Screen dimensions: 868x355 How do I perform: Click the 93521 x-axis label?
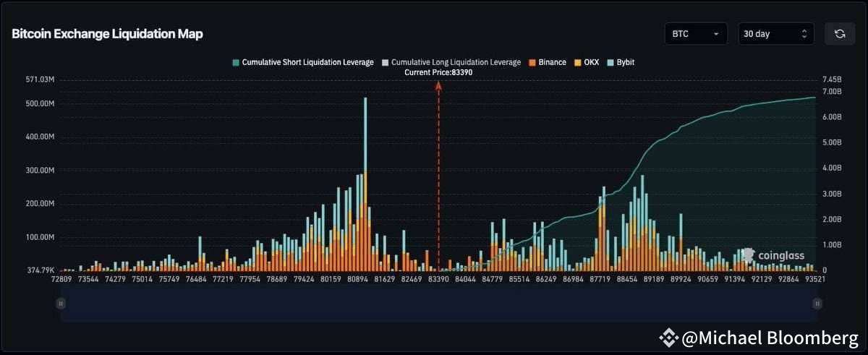pyautogui.click(x=814, y=278)
